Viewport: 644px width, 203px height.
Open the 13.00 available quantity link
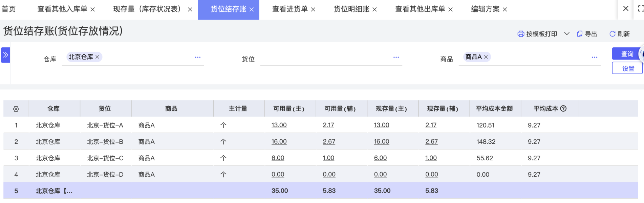pos(279,125)
